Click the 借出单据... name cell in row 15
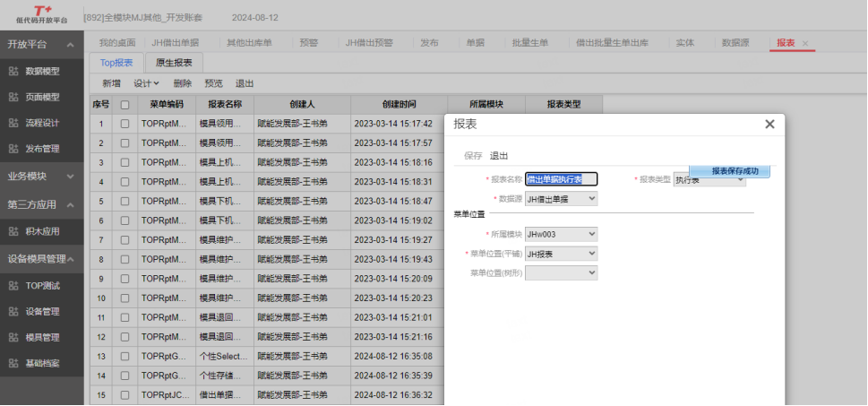The image size is (868, 406). click(x=225, y=395)
